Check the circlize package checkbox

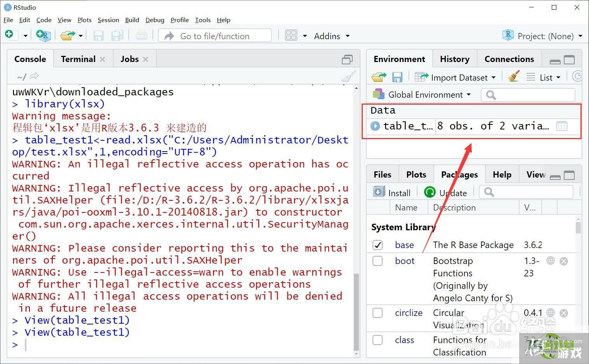click(378, 313)
